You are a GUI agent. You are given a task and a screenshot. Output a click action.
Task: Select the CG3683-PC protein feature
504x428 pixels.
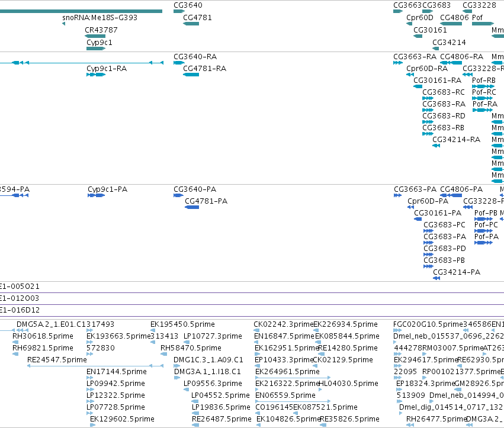click(428, 231)
